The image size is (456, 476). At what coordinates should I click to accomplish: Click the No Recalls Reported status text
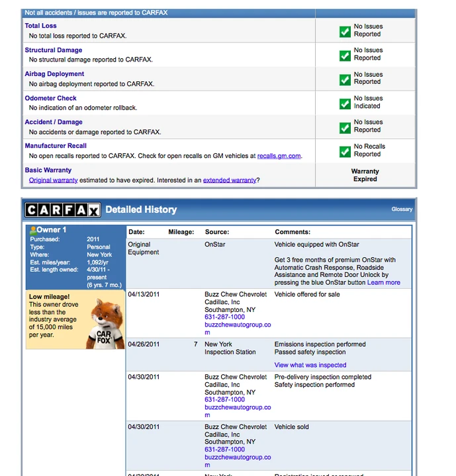coord(369,150)
